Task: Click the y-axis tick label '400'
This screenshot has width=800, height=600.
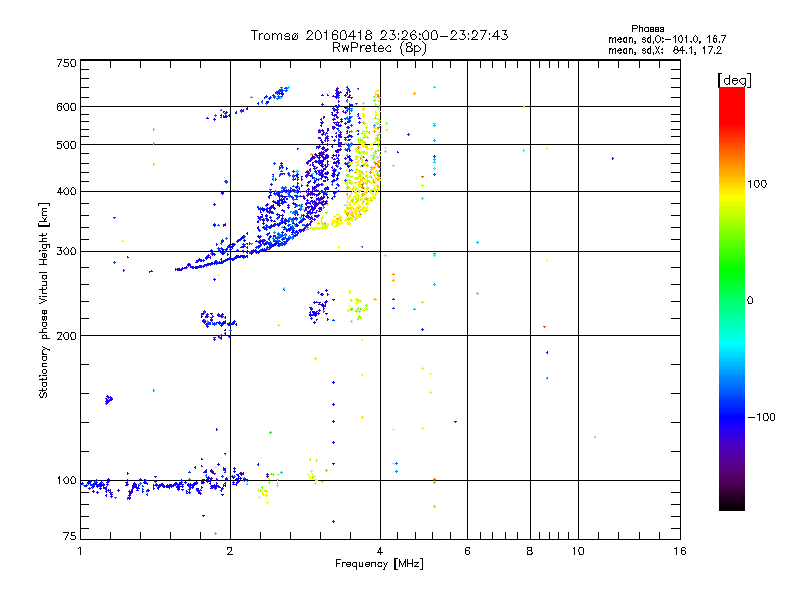Action: [x=66, y=191]
